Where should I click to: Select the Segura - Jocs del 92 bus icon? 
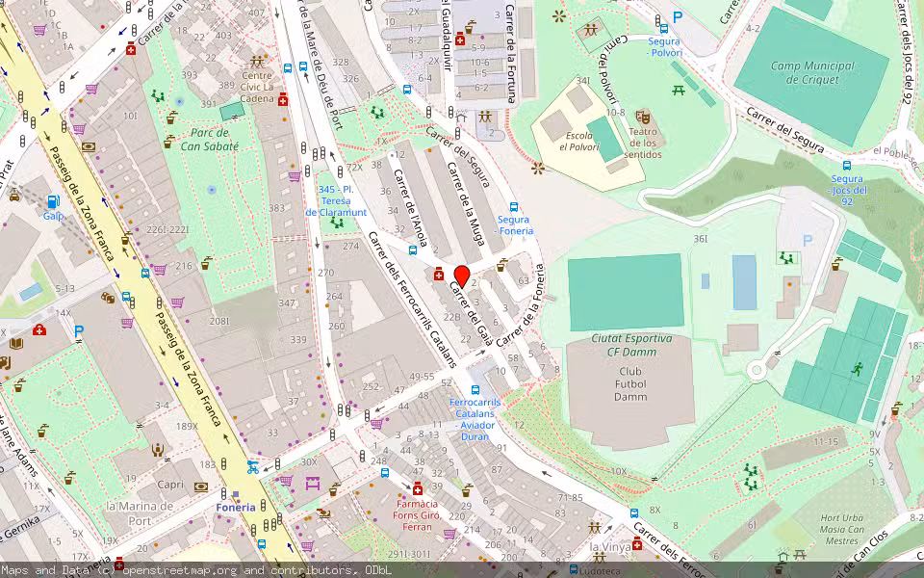tap(847, 166)
